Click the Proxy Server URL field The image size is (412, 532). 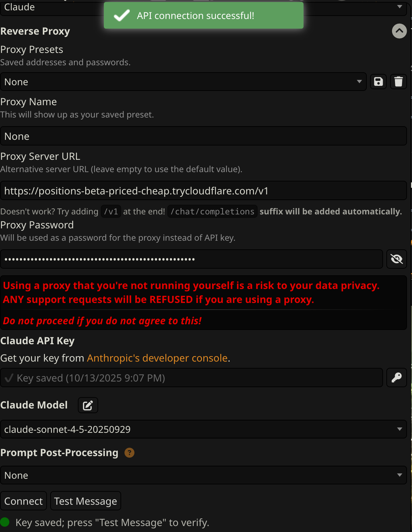(x=203, y=191)
